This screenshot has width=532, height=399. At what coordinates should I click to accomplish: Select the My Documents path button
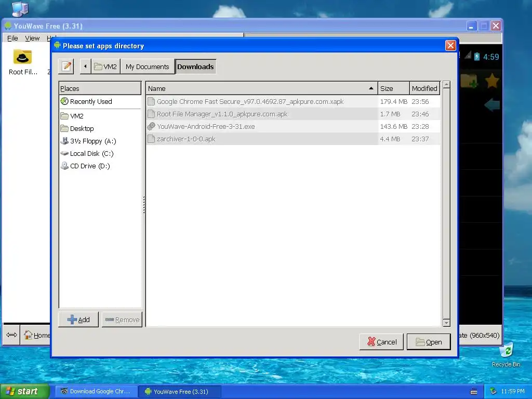147,66
